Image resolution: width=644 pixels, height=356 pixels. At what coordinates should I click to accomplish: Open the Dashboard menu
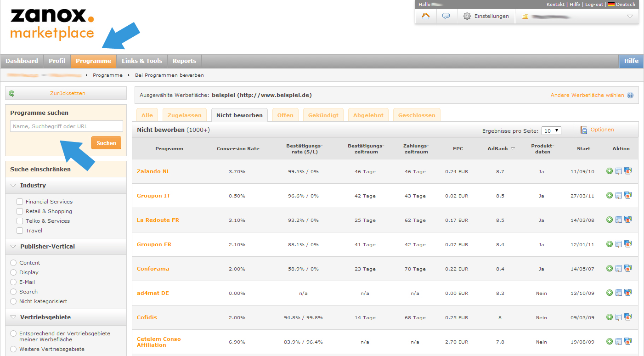pyautogui.click(x=22, y=61)
